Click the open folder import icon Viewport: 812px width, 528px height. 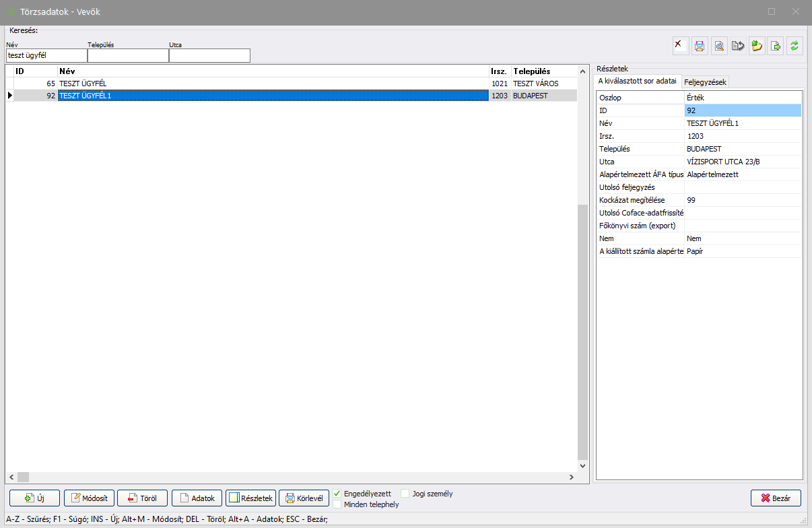(757, 46)
